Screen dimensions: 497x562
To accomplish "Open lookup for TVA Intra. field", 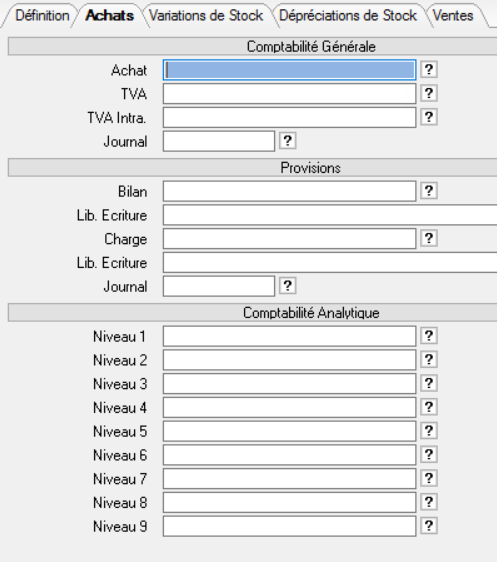I will (429, 117).
